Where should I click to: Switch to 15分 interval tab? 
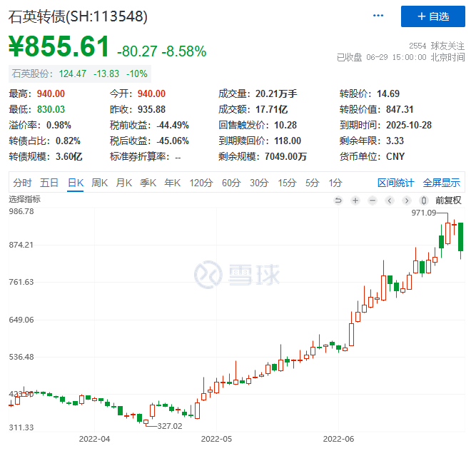coord(287,183)
